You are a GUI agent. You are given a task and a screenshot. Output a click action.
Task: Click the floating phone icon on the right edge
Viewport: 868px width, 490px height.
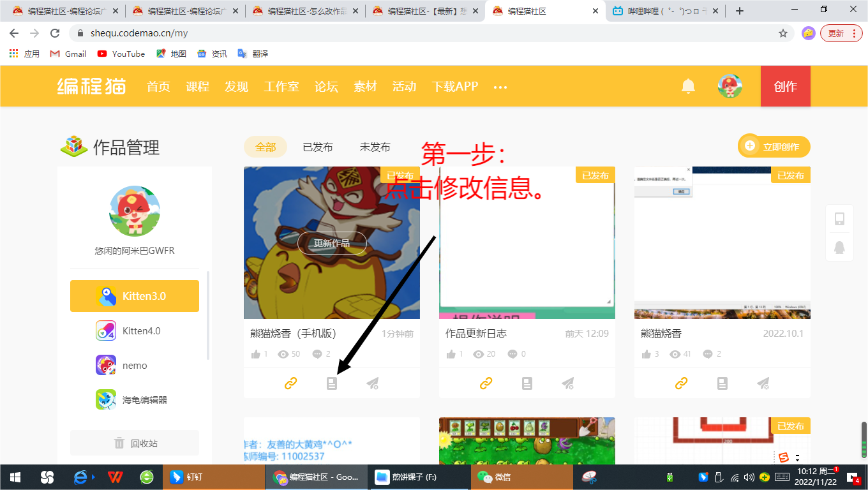pyautogui.click(x=840, y=219)
